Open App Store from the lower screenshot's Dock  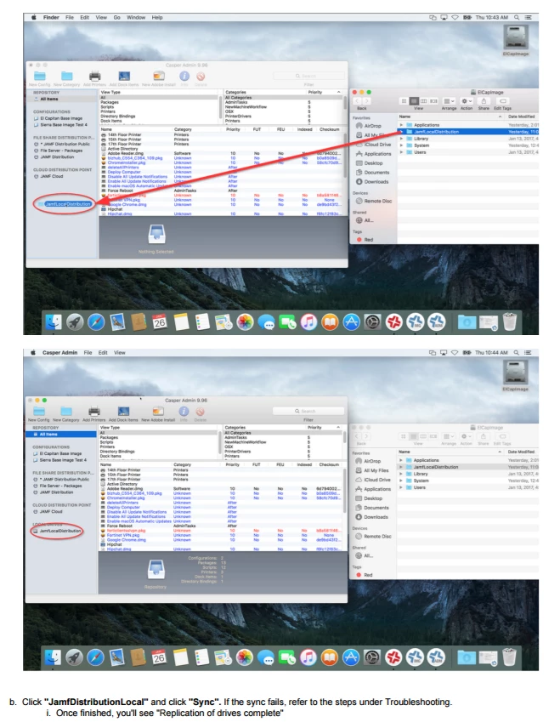click(x=351, y=657)
